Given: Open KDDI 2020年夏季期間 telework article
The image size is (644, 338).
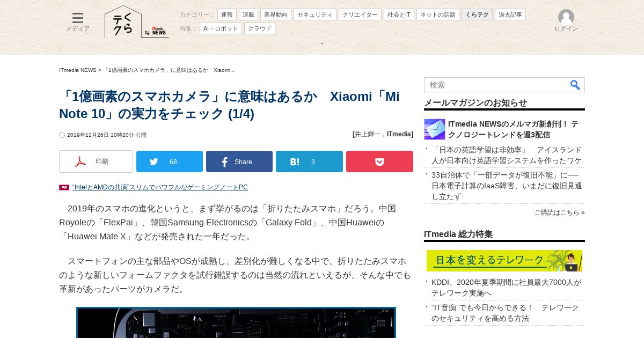Looking at the screenshot, I should (x=507, y=288).
